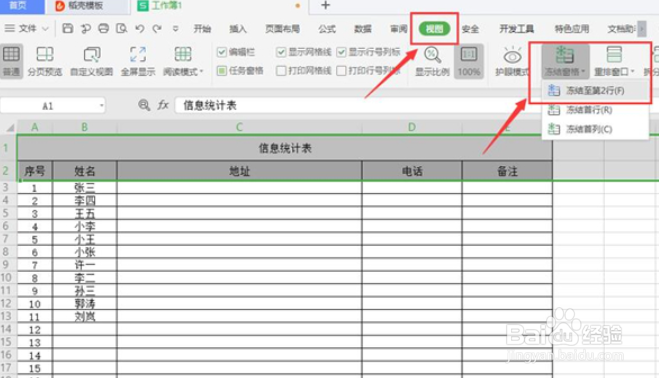Click the plus new tab button
Screen dimensions: 659x378
[x=326, y=5]
